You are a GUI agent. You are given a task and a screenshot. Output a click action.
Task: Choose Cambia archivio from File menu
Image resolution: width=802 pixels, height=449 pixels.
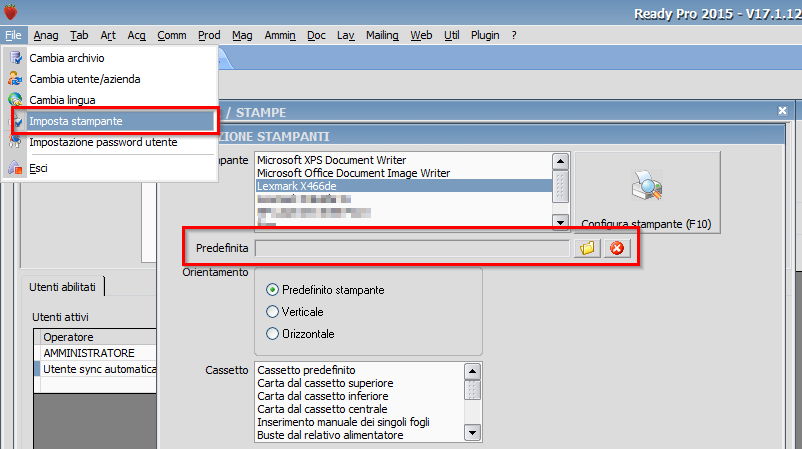(x=109, y=58)
